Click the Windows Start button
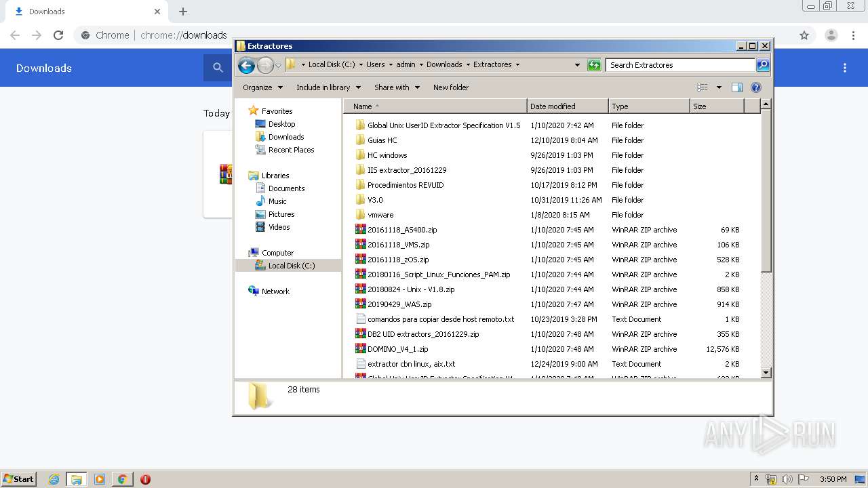Viewport: 868px width, 488px height. point(19,479)
